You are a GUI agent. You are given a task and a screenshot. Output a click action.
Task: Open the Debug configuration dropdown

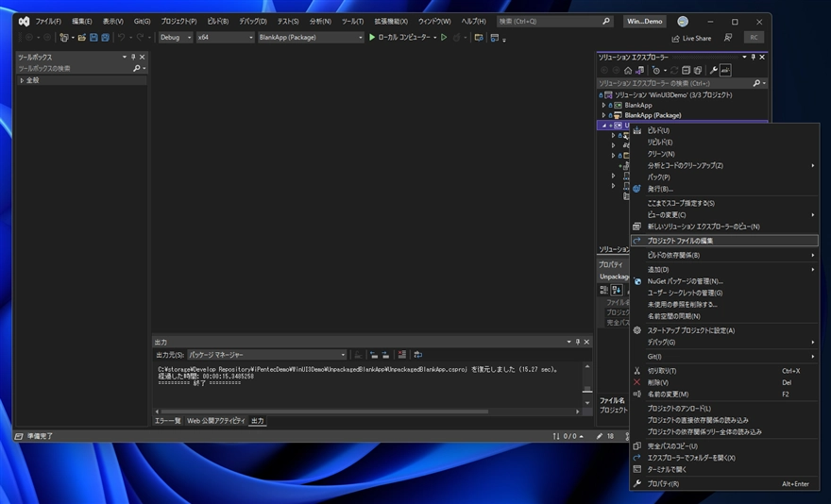coord(176,37)
